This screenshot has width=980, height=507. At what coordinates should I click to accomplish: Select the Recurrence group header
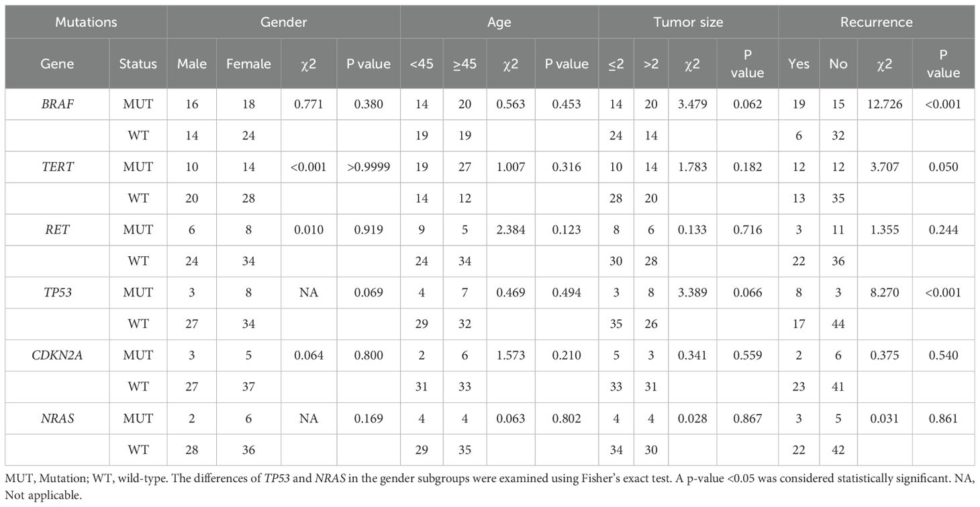(876, 22)
